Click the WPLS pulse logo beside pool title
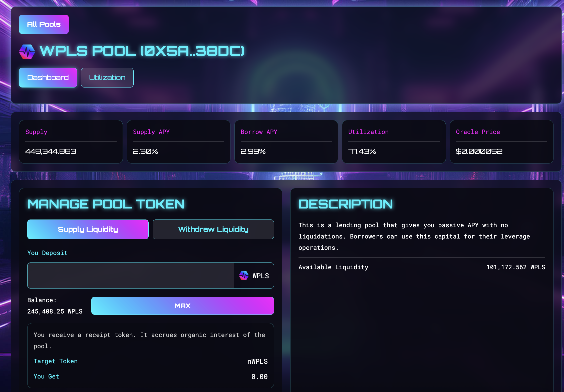This screenshot has height=392, width=564. (27, 51)
